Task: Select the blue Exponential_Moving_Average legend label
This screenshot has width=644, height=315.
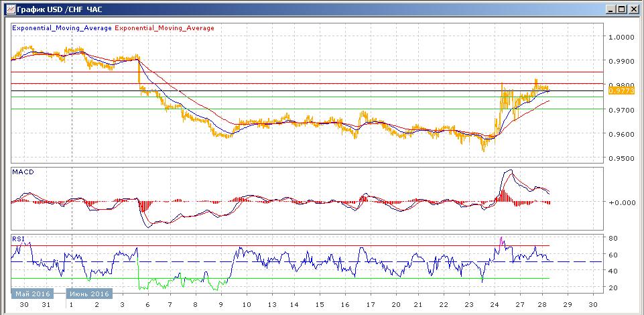Action: (63, 28)
